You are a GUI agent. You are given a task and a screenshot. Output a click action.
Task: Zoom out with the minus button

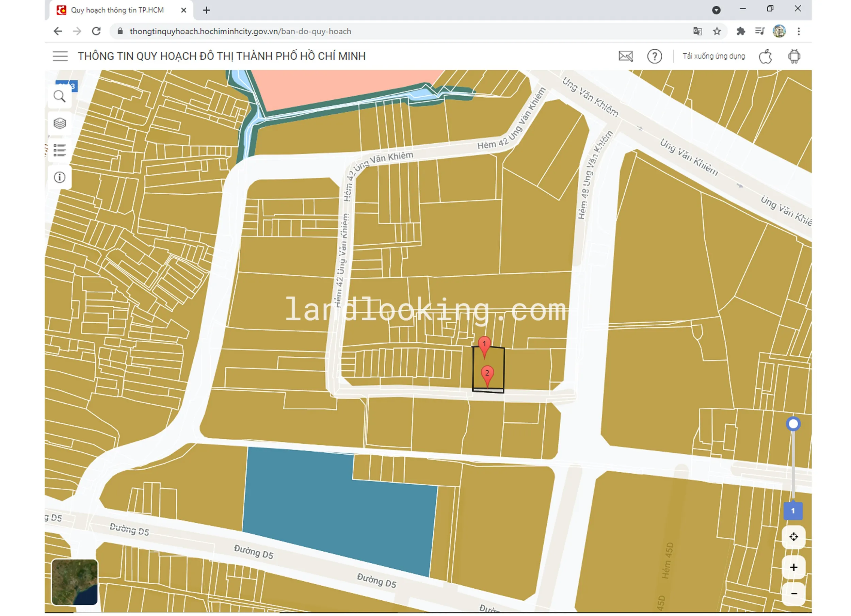793,594
